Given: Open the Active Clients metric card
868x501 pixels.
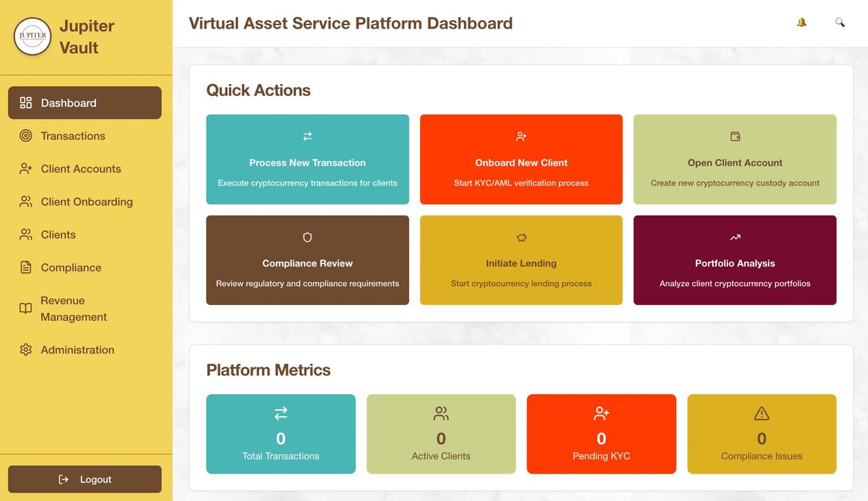Looking at the screenshot, I should pyautogui.click(x=441, y=434).
